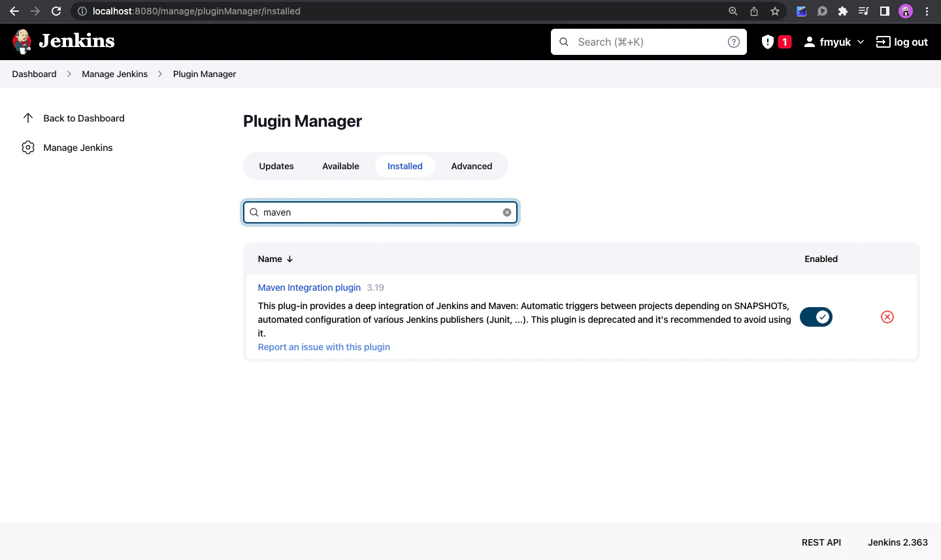941x560 pixels.
Task: Click the search help question mark icon
Action: tap(734, 42)
